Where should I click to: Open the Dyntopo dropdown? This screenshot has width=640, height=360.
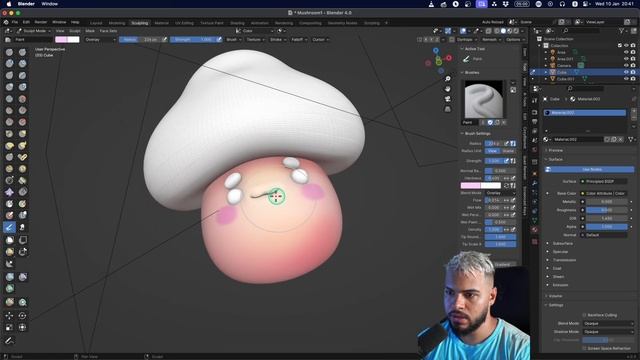point(466,40)
